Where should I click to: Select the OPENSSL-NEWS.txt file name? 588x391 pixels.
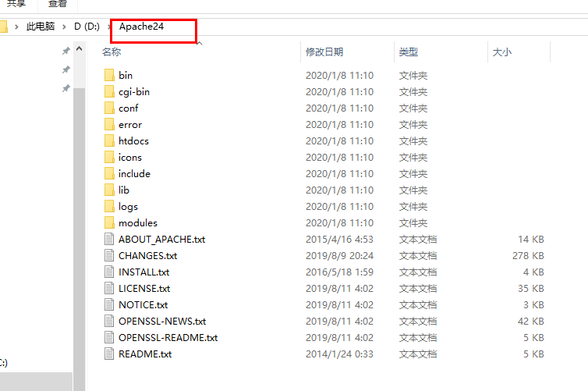click(x=162, y=321)
